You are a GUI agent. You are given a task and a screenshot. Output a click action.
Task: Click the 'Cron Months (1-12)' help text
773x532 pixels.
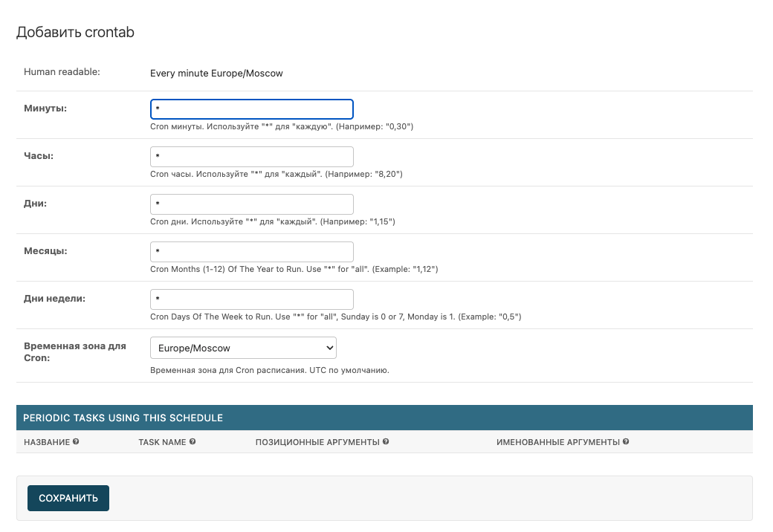[294, 269]
